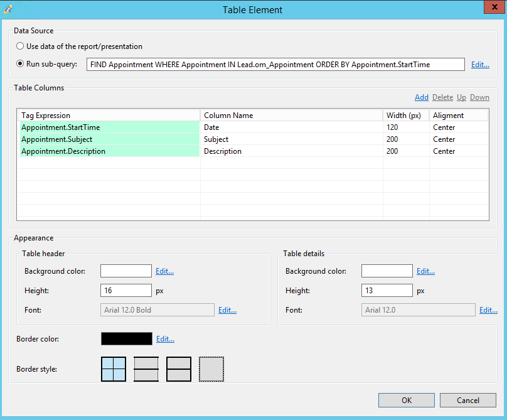This screenshot has width=507, height=420.
Task: Pick the outer box with divider border style
Action: (179, 369)
